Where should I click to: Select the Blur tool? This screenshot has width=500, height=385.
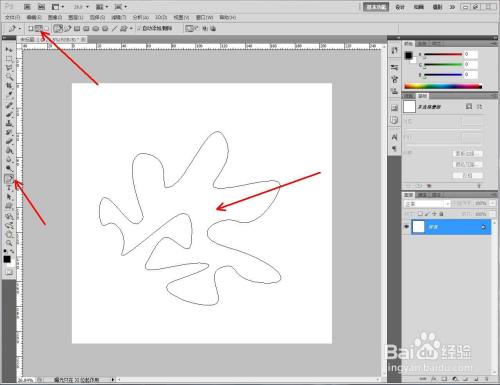[x=9, y=160]
